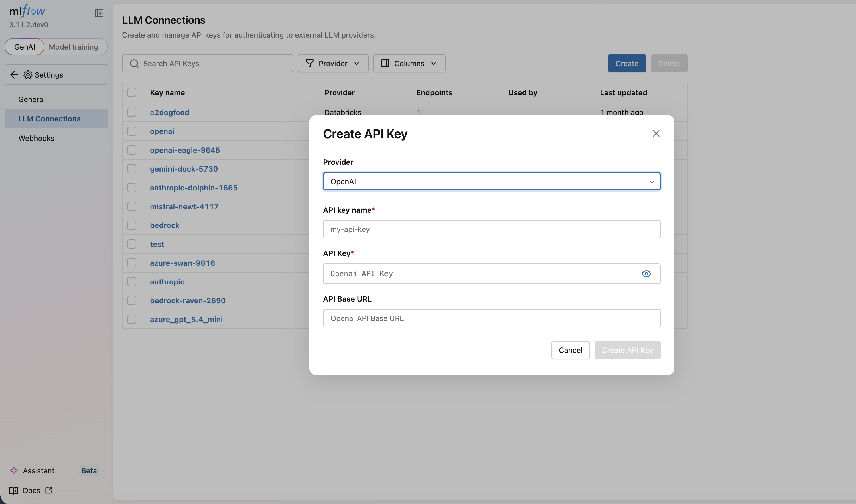The image size is (856, 504).
Task: Click the blue Create button
Action: pos(627,64)
